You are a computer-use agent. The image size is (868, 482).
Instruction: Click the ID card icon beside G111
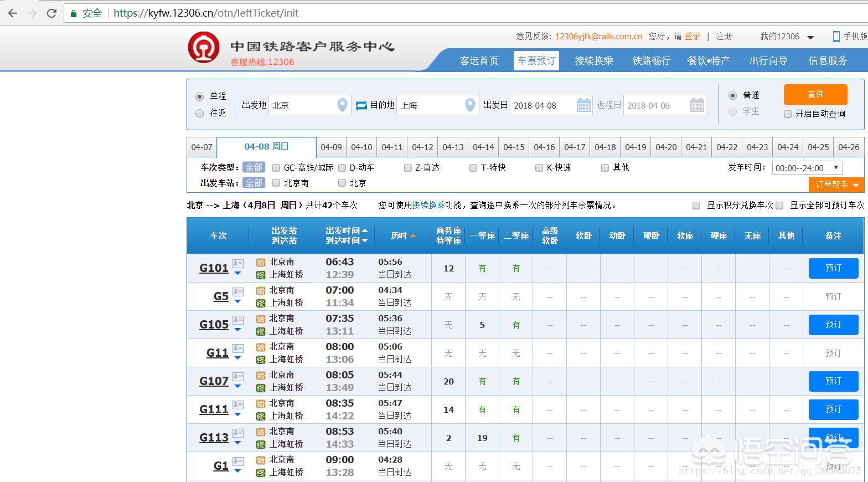point(238,404)
